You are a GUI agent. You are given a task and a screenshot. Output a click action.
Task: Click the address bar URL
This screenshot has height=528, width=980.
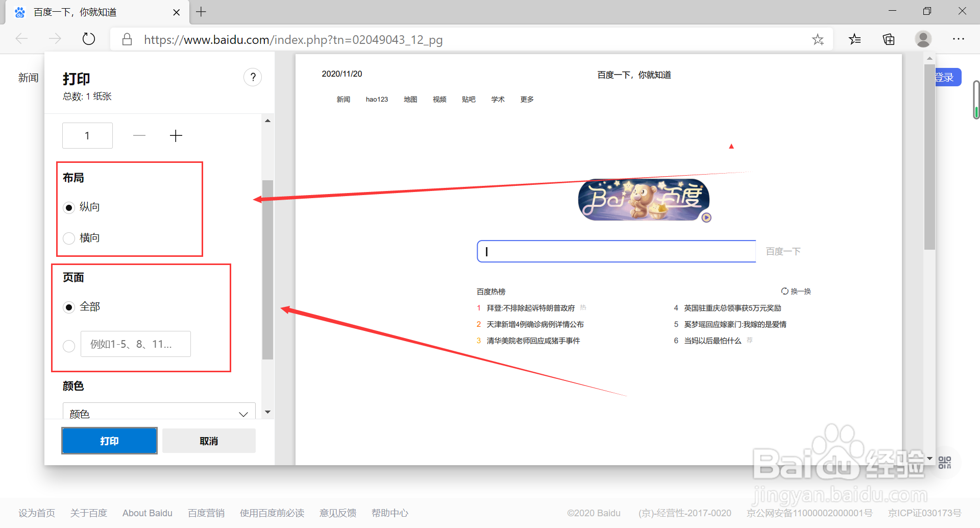tap(293, 39)
